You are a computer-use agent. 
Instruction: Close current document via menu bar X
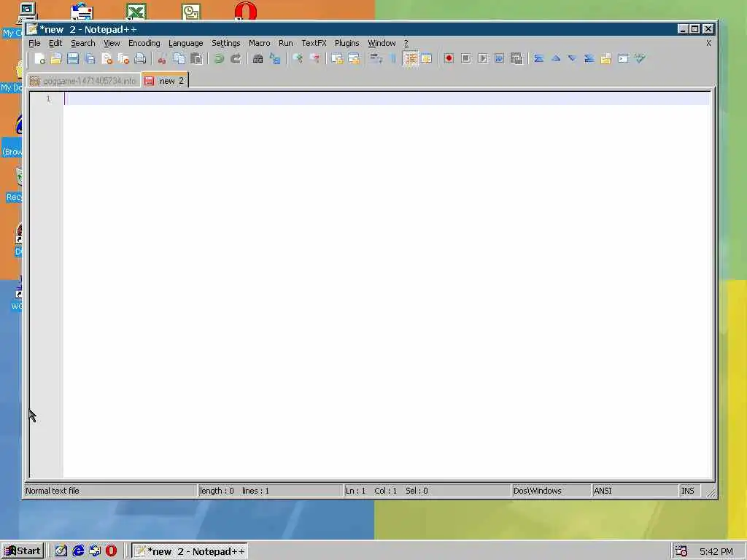pyautogui.click(x=708, y=43)
